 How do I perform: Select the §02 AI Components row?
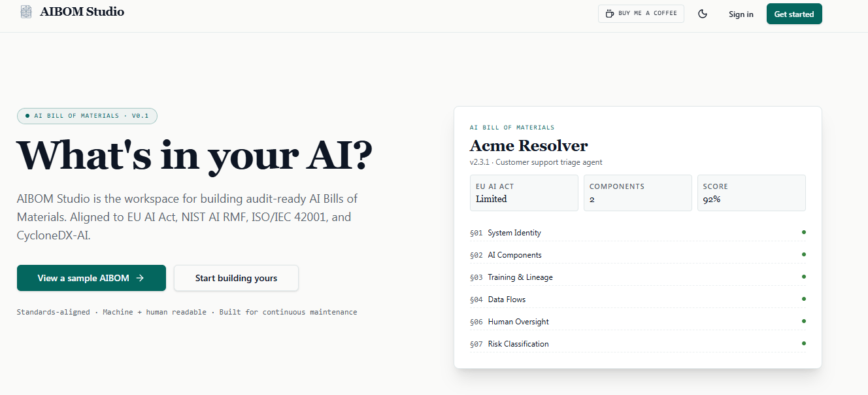(x=638, y=255)
